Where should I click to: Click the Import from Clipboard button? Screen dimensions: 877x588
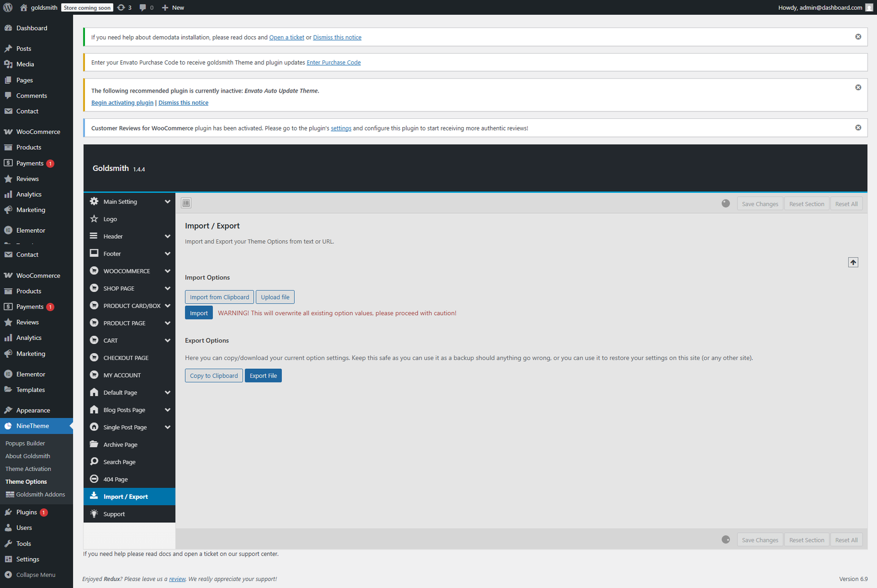coord(219,297)
